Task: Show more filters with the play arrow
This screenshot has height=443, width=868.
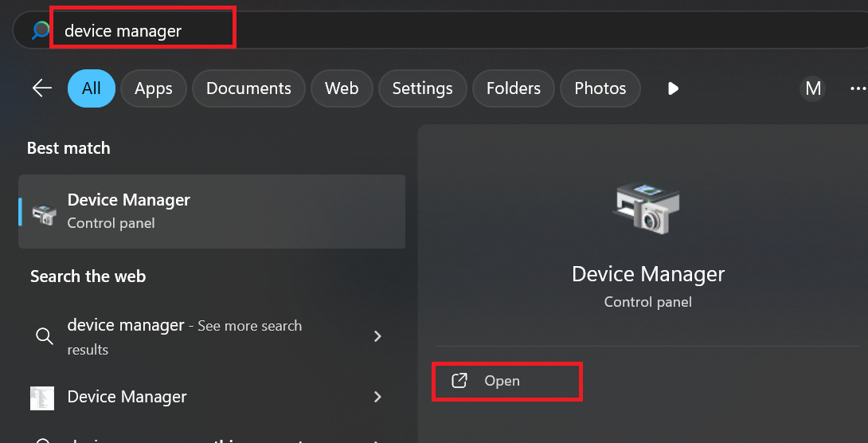Action: click(x=673, y=88)
